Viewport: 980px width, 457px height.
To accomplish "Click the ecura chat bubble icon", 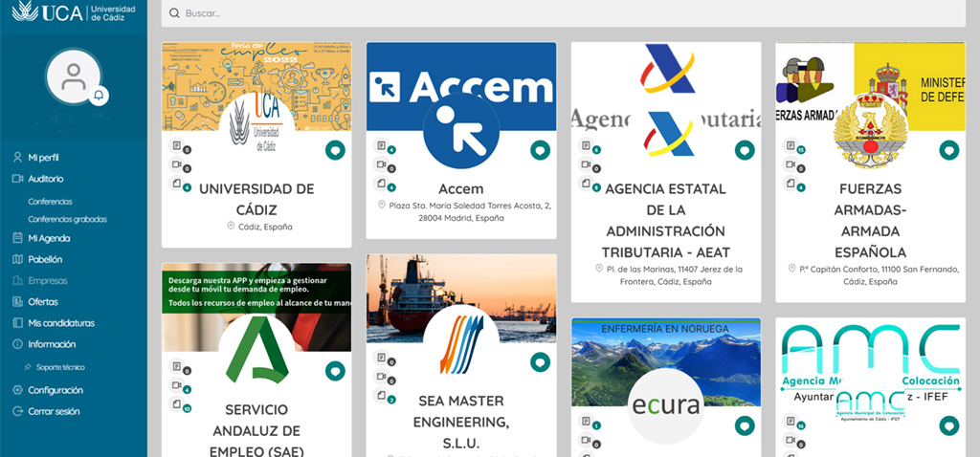I will point(744,425).
